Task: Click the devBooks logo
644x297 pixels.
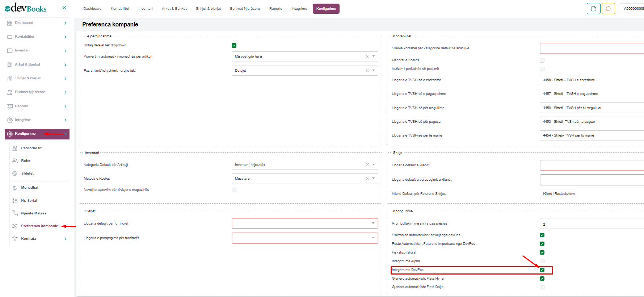Action: click(26, 8)
